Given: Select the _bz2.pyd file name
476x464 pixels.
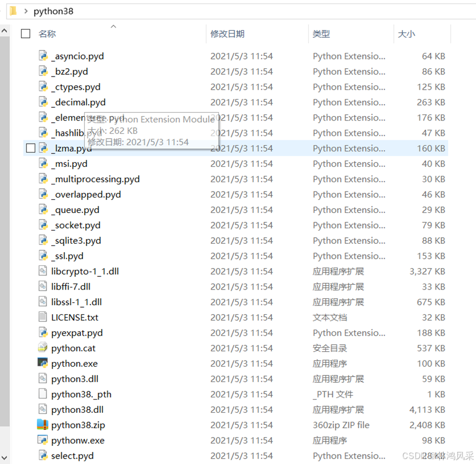Looking at the screenshot, I should click(69, 72).
